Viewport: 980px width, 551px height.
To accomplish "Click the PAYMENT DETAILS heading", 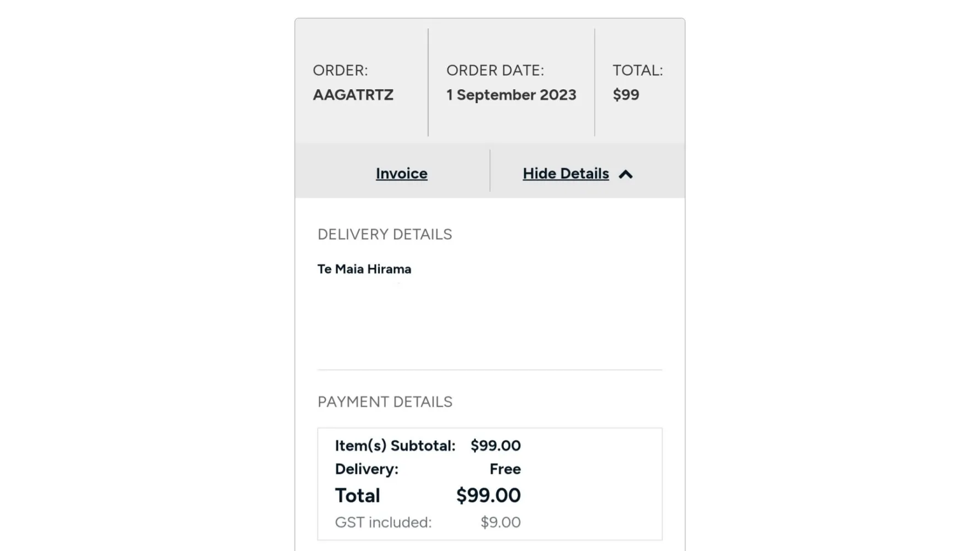I will click(x=385, y=402).
